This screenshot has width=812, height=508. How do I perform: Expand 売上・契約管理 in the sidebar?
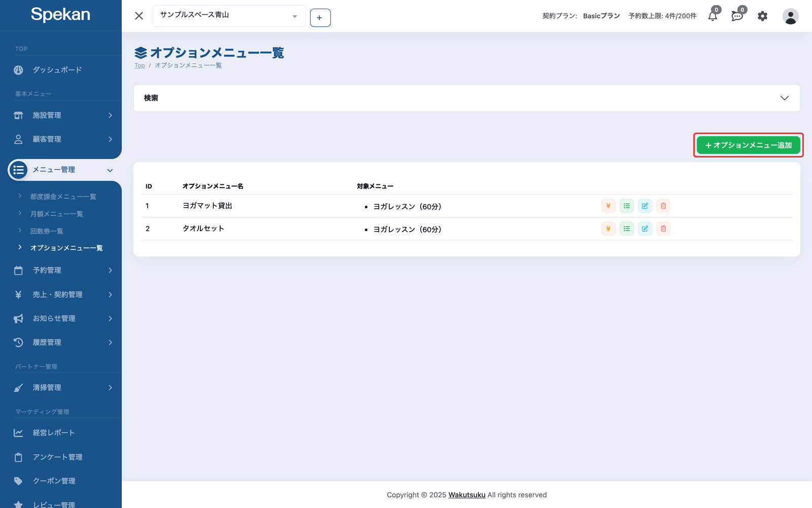pos(61,295)
